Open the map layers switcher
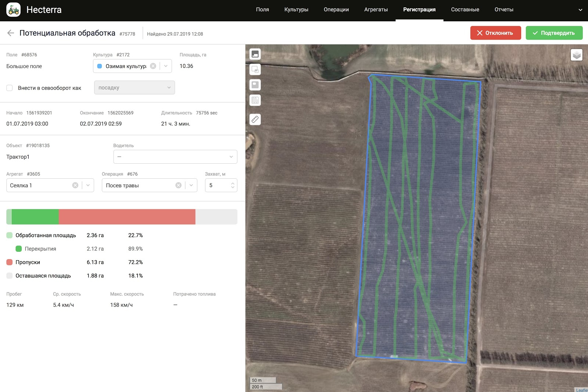 click(577, 55)
